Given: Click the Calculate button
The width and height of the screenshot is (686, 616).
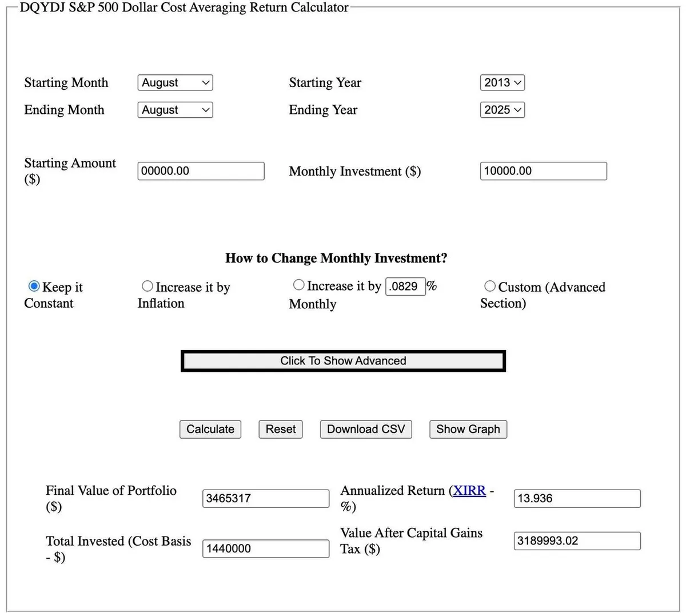Looking at the screenshot, I should point(210,429).
